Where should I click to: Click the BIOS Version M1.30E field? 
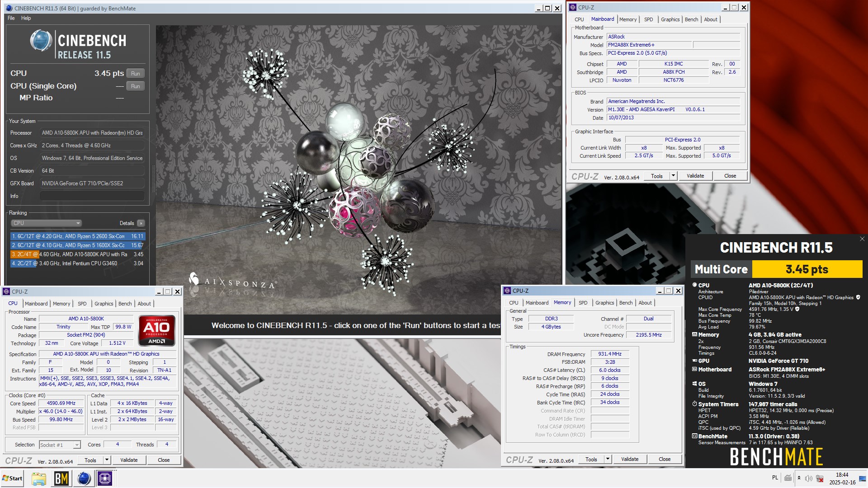pos(673,109)
